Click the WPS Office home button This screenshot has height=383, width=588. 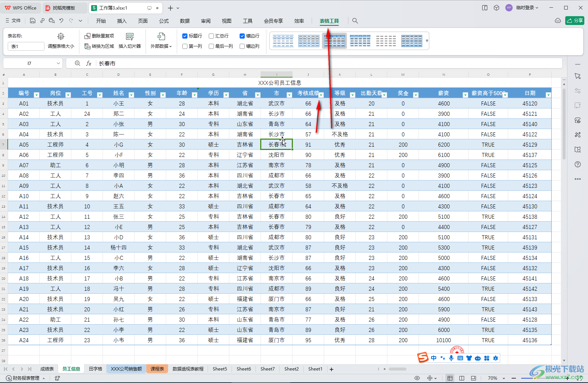tap(21, 8)
